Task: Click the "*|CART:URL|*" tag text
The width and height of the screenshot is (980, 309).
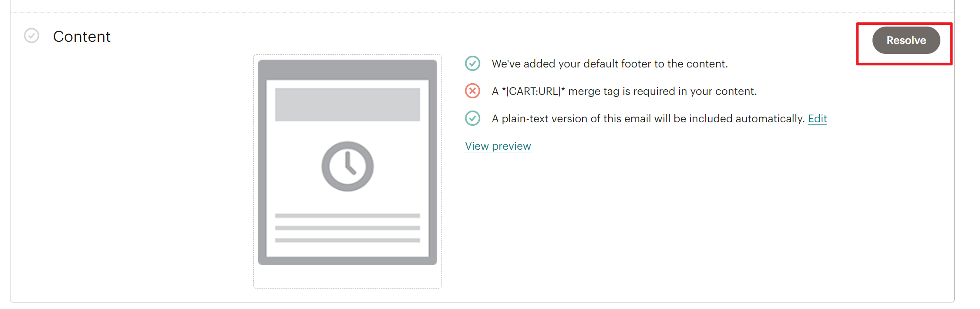Action: (x=533, y=91)
